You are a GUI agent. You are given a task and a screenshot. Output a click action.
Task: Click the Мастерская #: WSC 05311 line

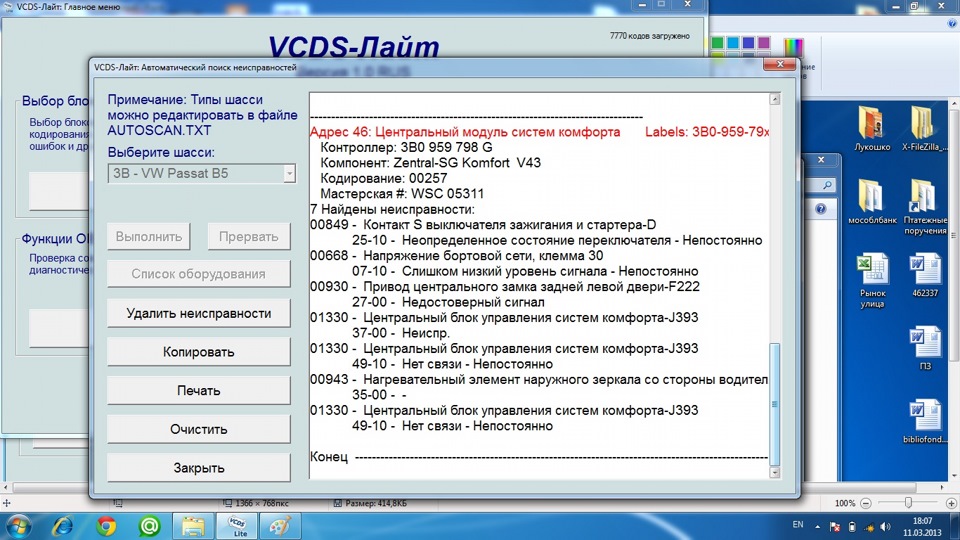coord(402,194)
